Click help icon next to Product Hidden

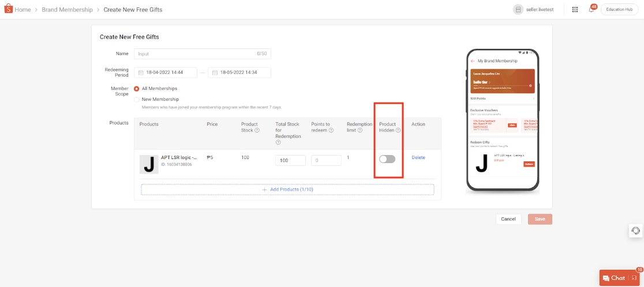pos(398,130)
